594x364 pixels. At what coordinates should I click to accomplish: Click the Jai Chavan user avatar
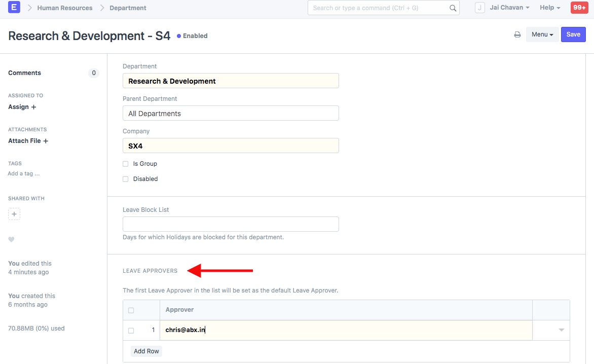point(479,8)
